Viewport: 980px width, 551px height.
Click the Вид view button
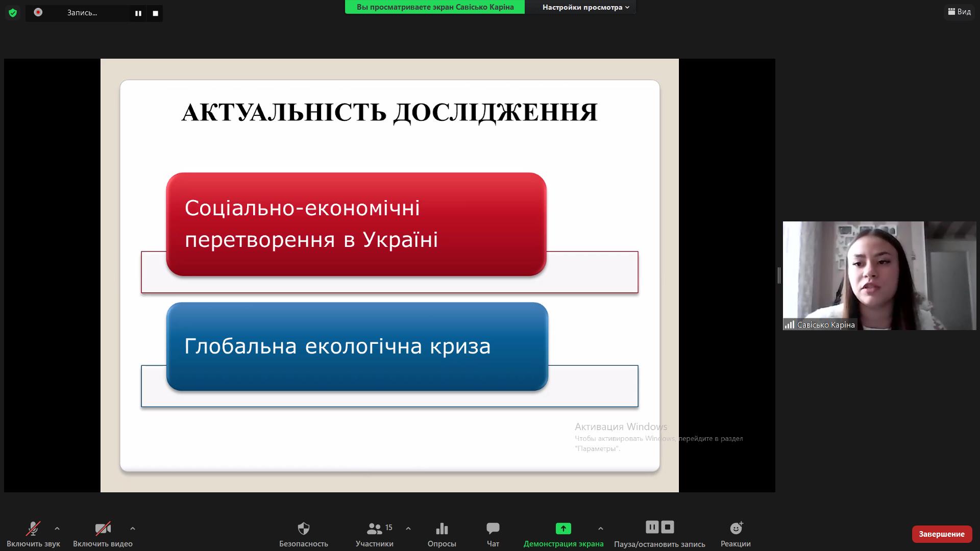960,12
